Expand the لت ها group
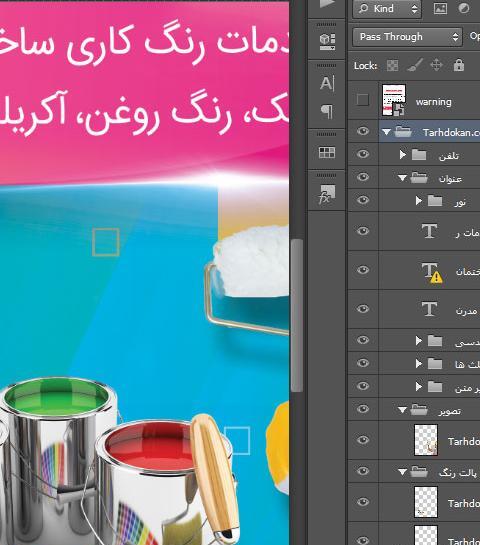Screen dimensions: 480x545 tap(418, 364)
